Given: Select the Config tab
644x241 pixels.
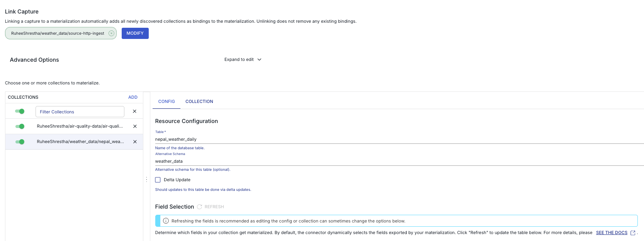Looking at the screenshot, I should coord(167,101).
